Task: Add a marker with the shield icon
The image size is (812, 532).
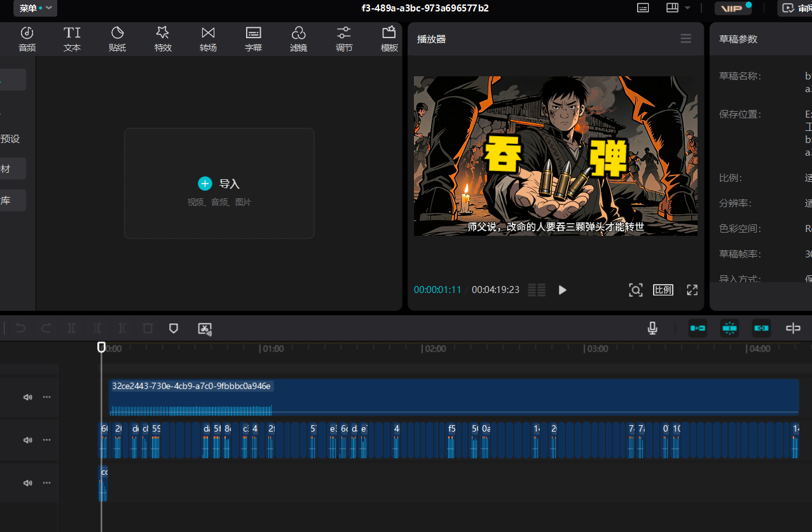Action: [x=174, y=328]
